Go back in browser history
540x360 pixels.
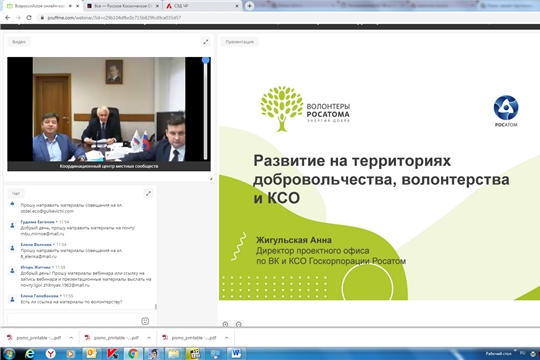point(8,18)
